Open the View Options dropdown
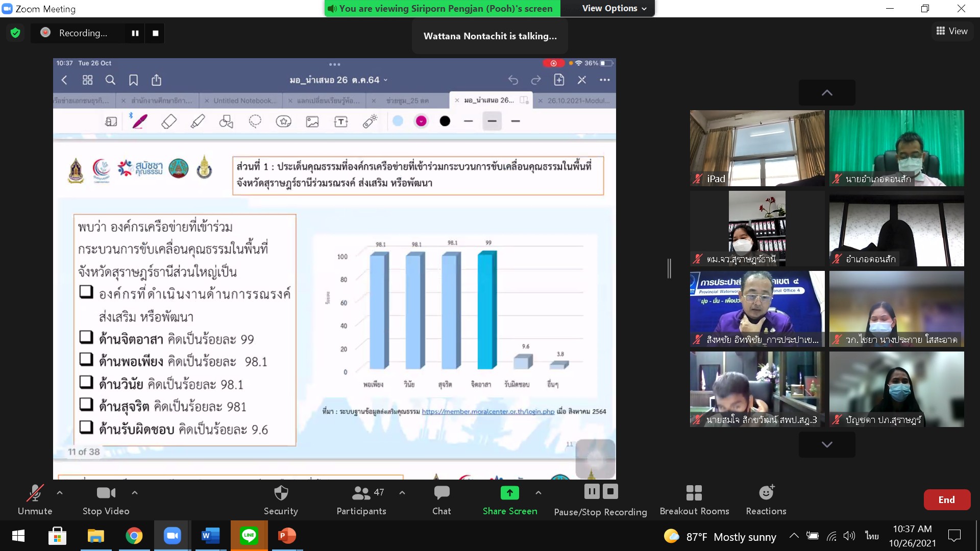The height and width of the screenshot is (551, 980). 614,8
